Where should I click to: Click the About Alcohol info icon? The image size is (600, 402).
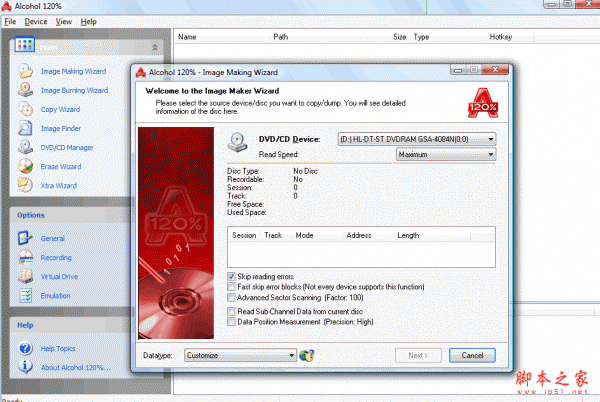click(25, 367)
